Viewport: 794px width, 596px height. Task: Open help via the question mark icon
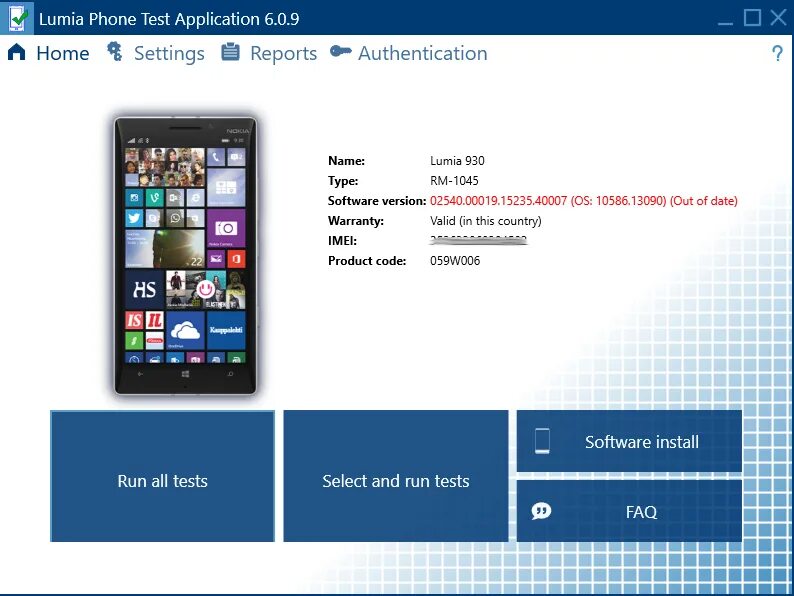tap(777, 53)
